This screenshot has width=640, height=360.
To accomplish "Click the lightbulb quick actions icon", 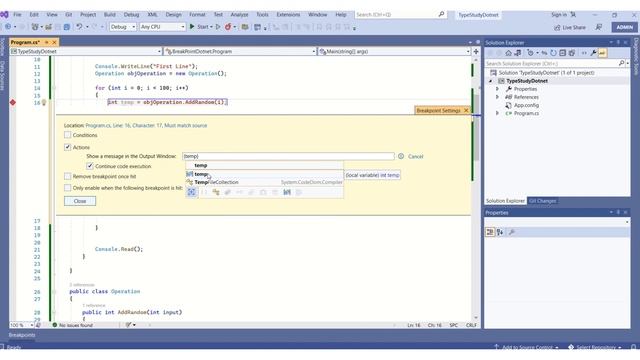I will 44,102.
